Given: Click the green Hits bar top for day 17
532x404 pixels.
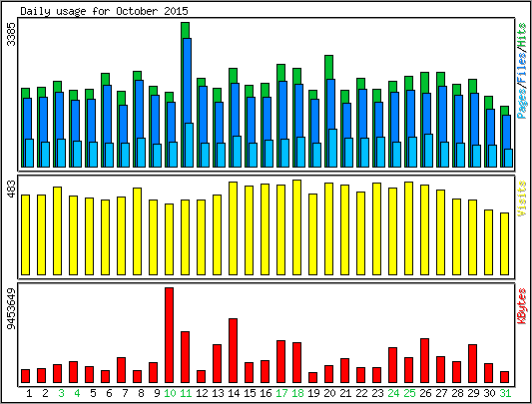Looking at the screenshot, I should pos(280,72).
